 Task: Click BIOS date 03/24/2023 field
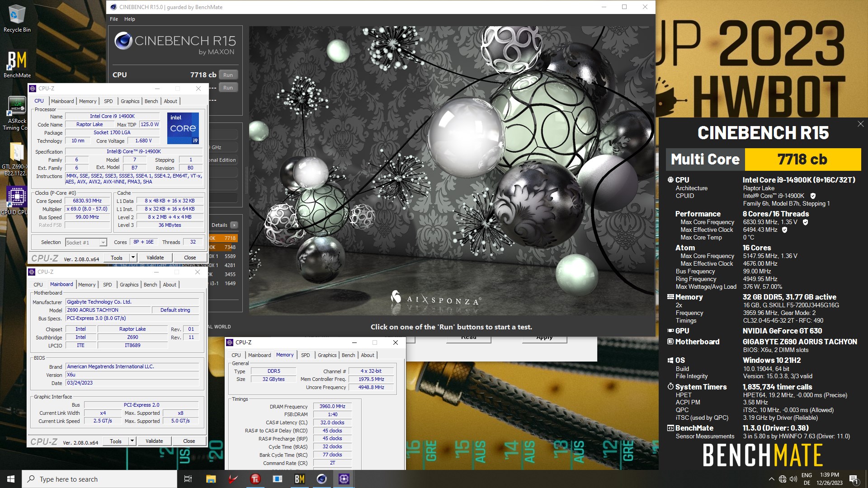click(x=132, y=383)
